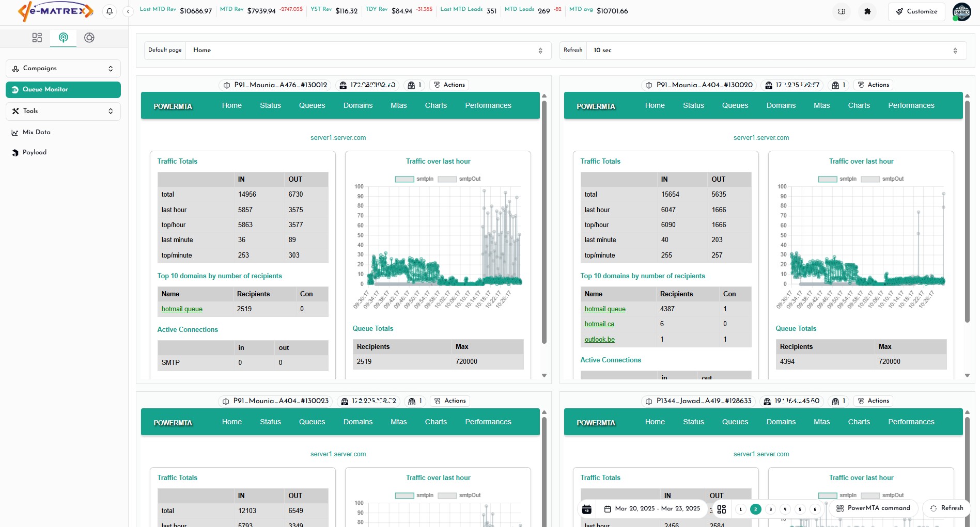Click the ticket icon in the top bar
The image size is (980, 527).
pos(842,11)
